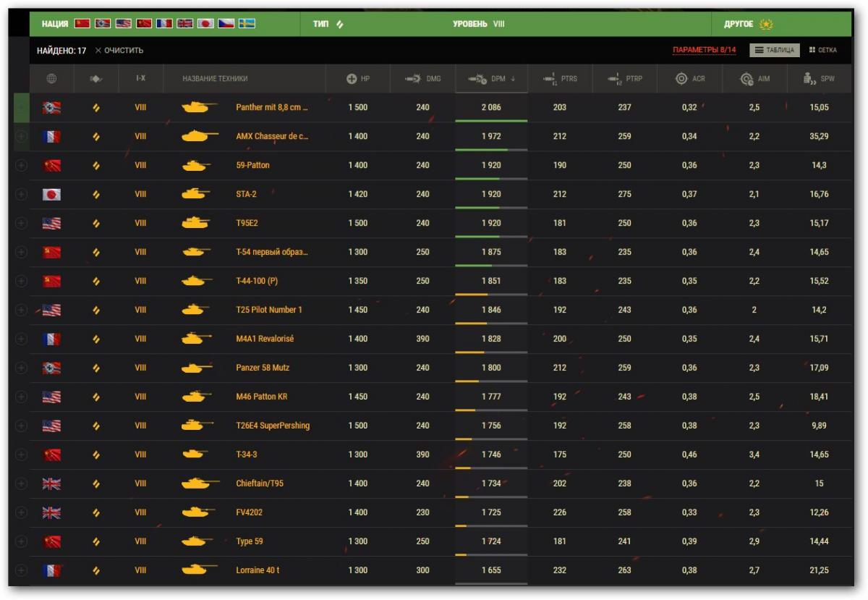Click the medium tank type icon beside ТИП
Screen dimensions: 868x600
pos(340,24)
